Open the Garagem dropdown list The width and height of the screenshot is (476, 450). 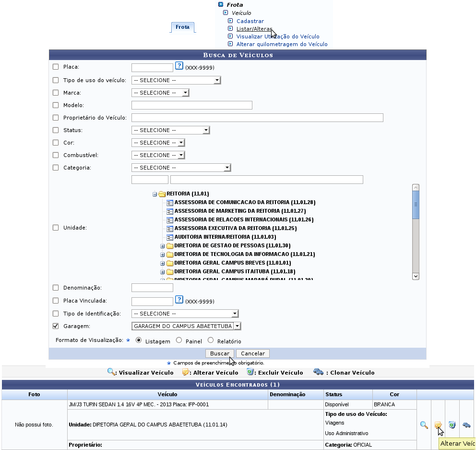click(186, 326)
